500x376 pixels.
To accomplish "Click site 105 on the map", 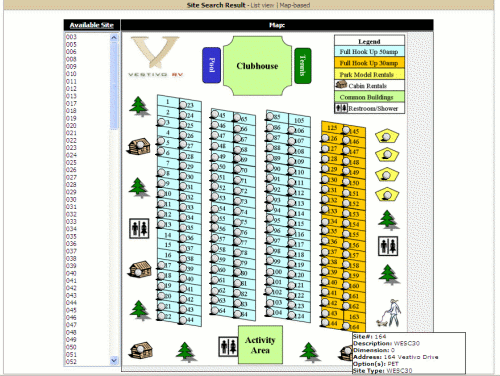I will point(299,120).
